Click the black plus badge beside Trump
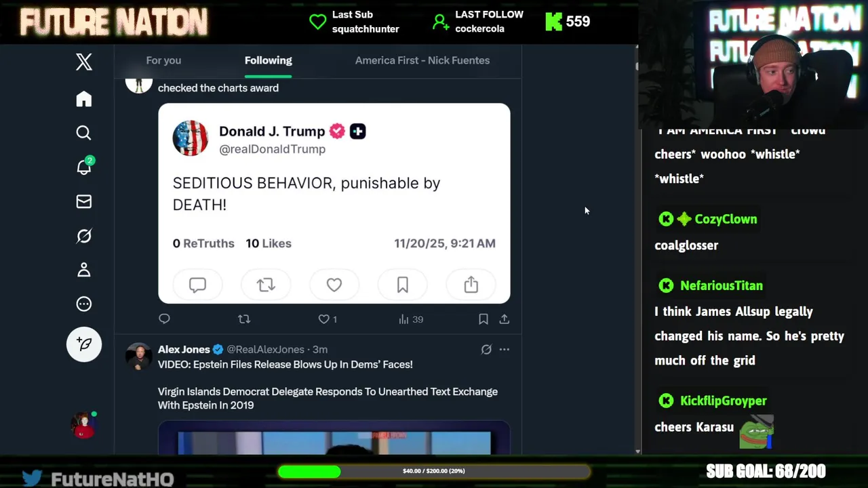This screenshot has width=868, height=488. click(358, 131)
